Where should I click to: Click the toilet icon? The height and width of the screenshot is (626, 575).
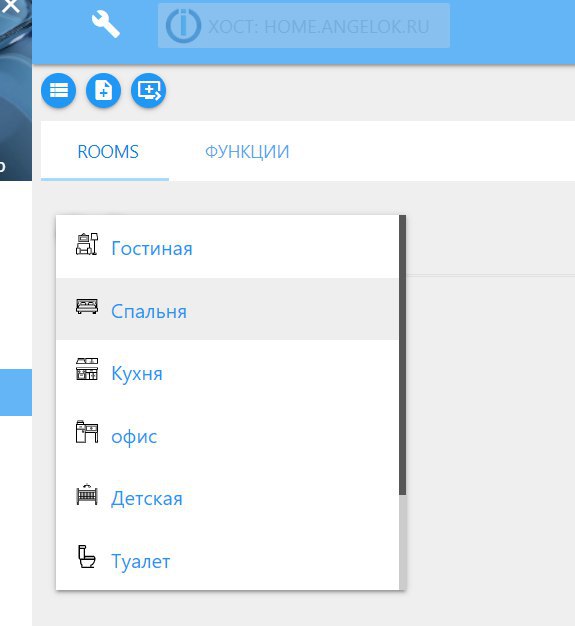pos(87,557)
